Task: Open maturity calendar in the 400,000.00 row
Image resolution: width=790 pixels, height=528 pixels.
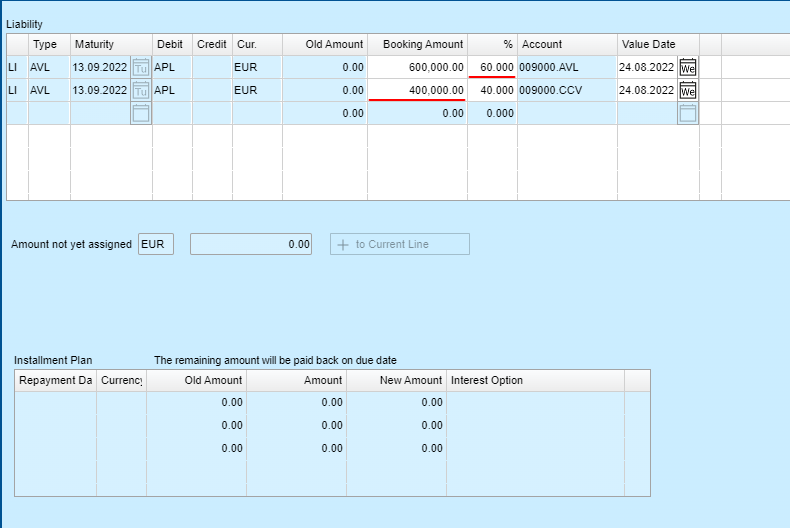Action: [141, 90]
